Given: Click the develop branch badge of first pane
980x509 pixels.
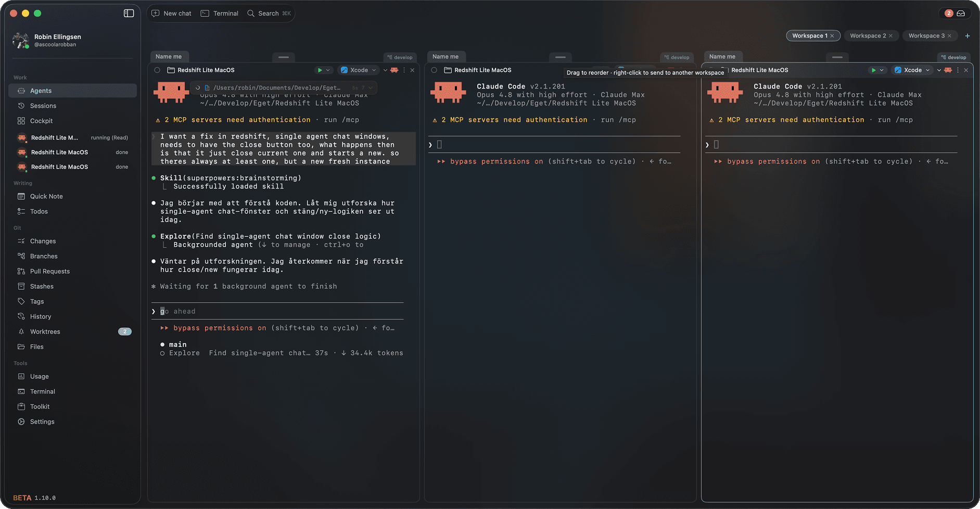Looking at the screenshot, I should click(x=400, y=57).
